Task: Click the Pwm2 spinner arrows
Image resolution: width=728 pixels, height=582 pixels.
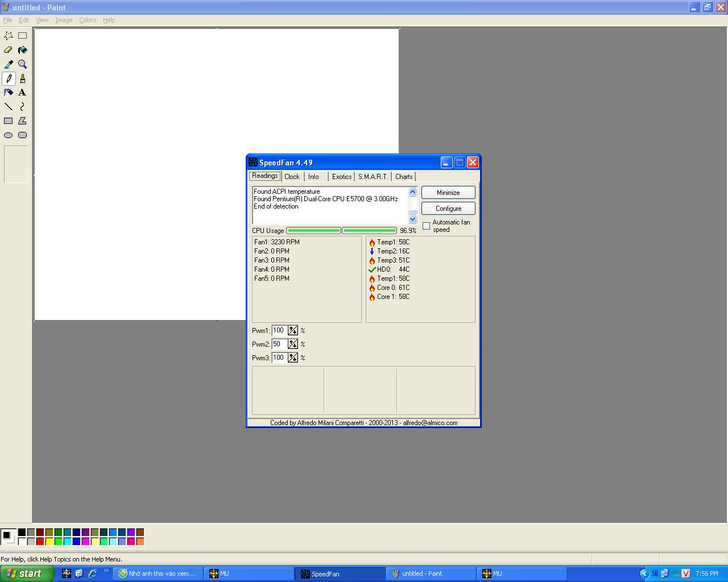Action: click(x=293, y=344)
